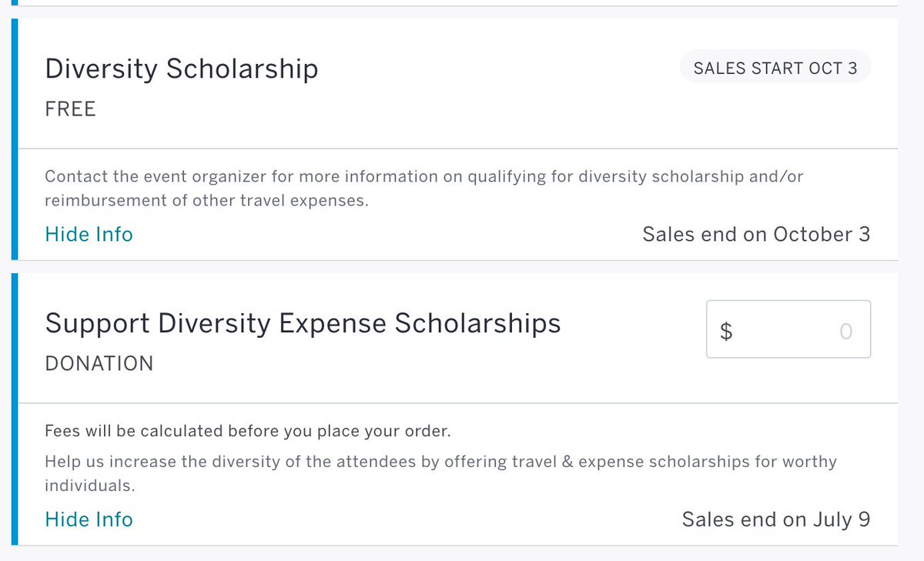
Task: Select the Support Diversity Expense Scholarships title
Action: coord(303,322)
